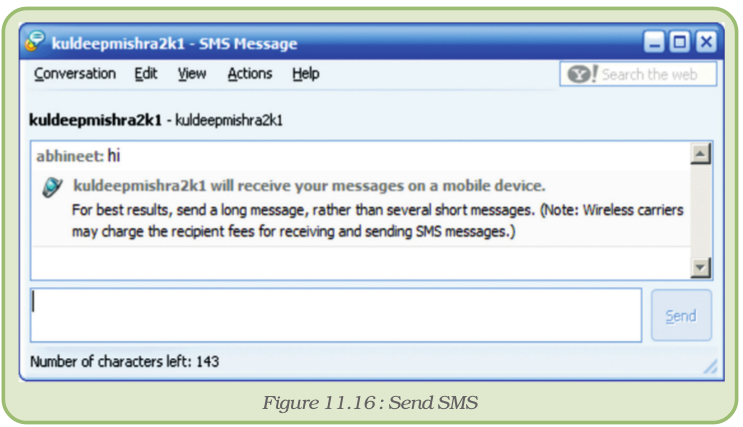This screenshot has width=743, height=427.
Task: Maximize the SMS Message window
Action: tap(680, 42)
